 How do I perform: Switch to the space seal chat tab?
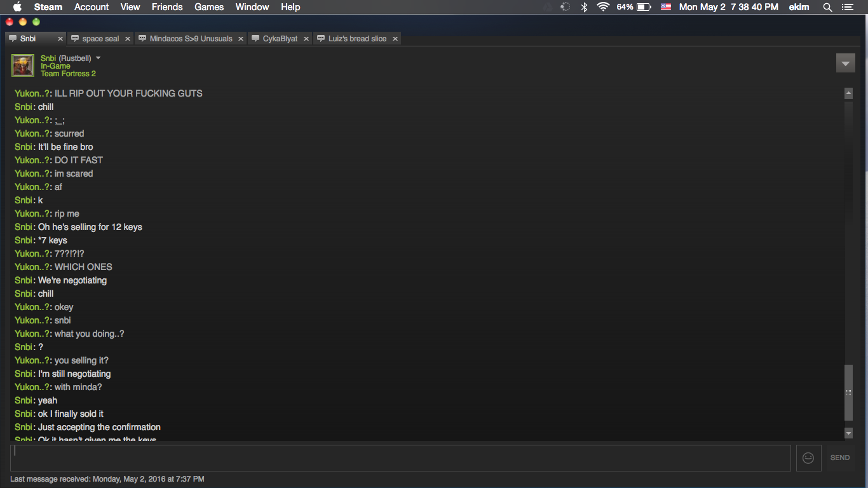click(x=100, y=39)
